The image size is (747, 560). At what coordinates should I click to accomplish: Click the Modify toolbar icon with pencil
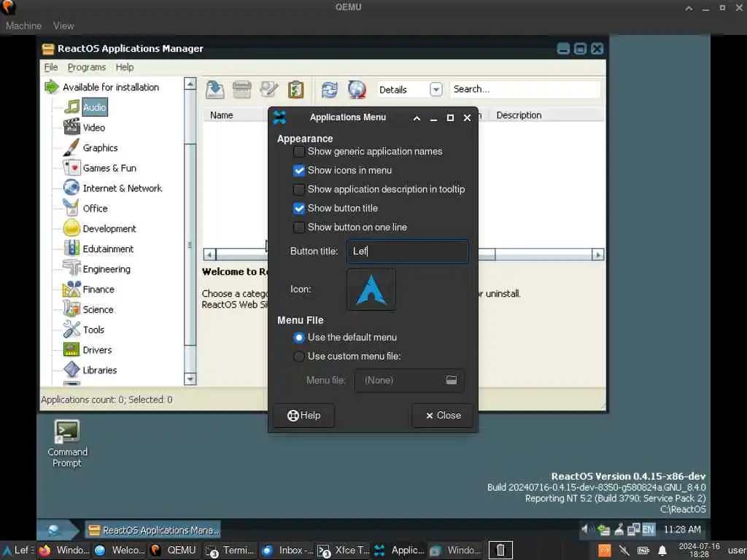[x=268, y=90]
